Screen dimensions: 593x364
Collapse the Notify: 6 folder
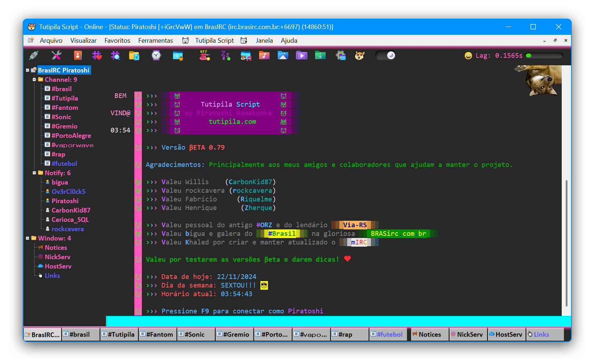tap(34, 173)
